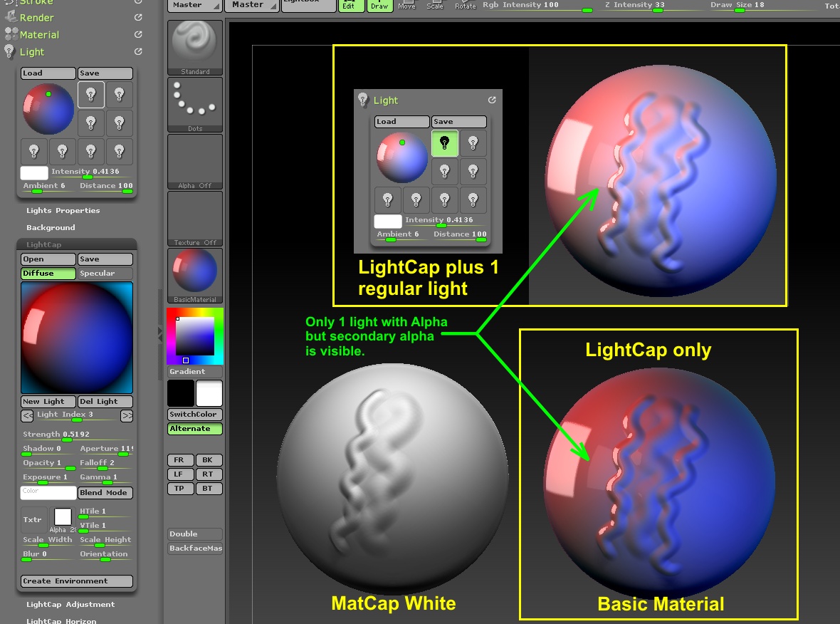Click the Gradient button
840x624 pixels.
click(195, 372)
